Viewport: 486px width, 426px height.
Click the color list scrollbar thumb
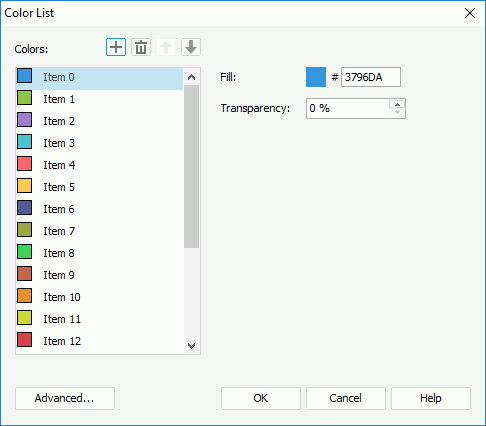coord(191,167)
